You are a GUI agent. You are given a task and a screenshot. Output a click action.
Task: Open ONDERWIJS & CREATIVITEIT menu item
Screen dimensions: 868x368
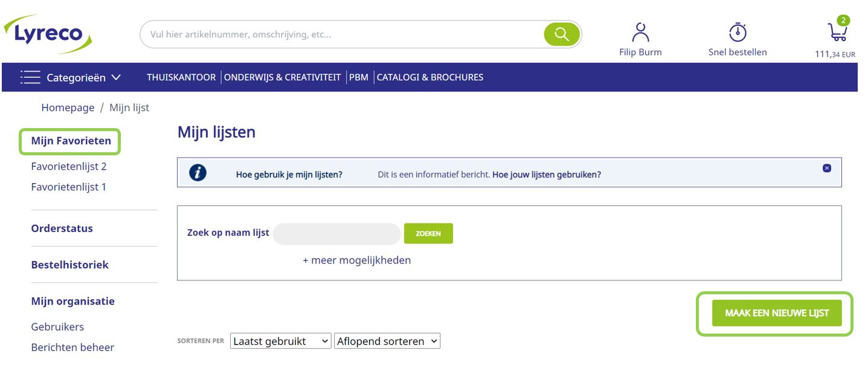282,77
